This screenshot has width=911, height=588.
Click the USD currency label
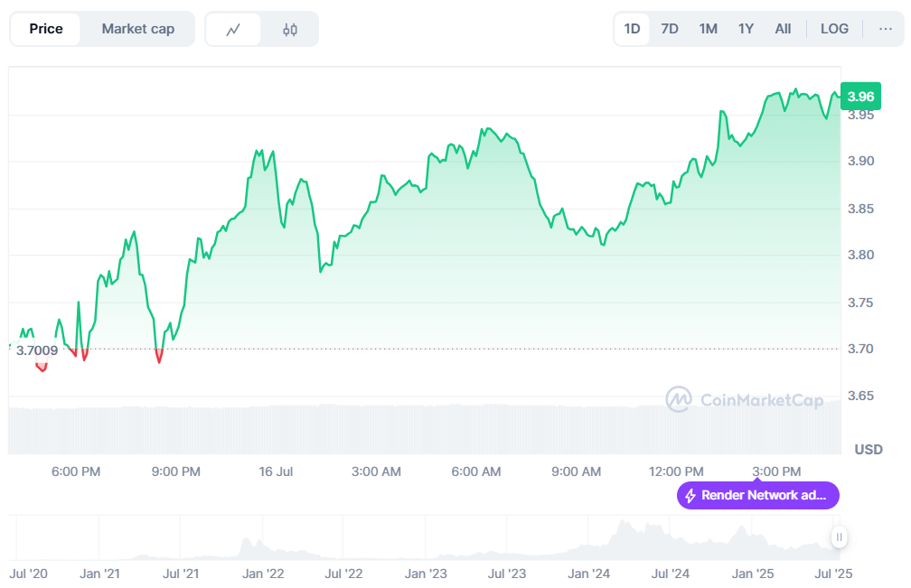pyautogui.click(x=869, y=449)
